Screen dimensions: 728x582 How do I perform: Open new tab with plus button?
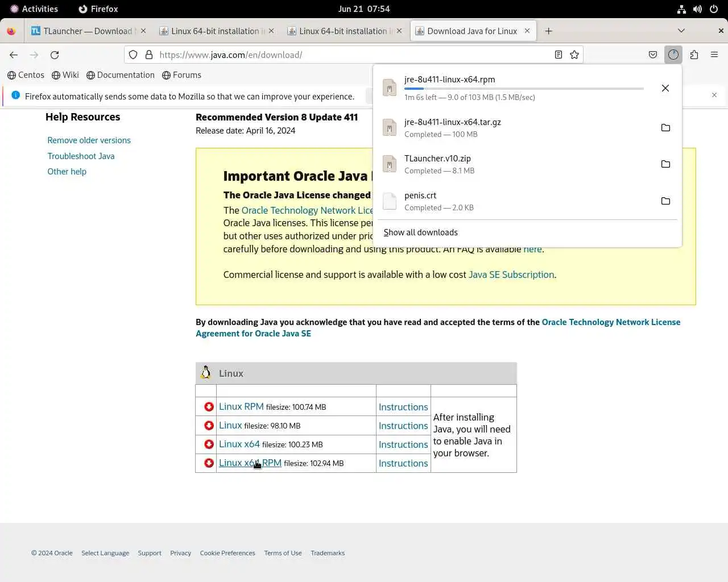(548, 31)
